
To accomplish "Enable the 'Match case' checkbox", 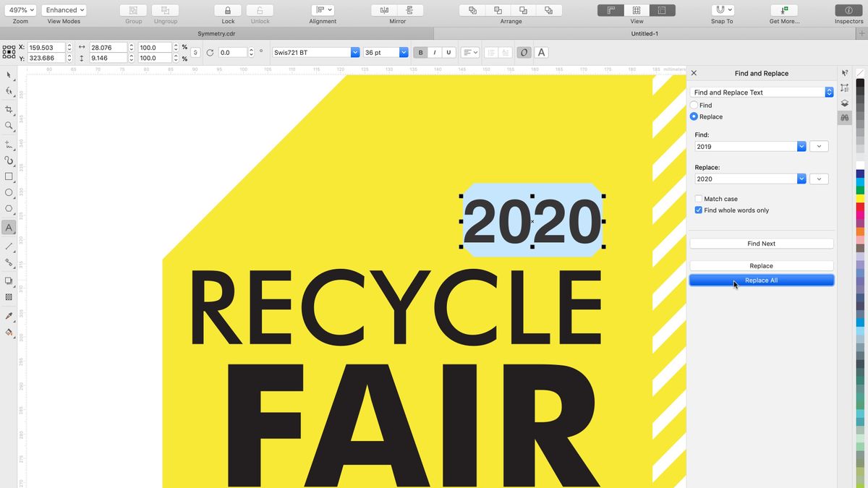I will 699,198.
